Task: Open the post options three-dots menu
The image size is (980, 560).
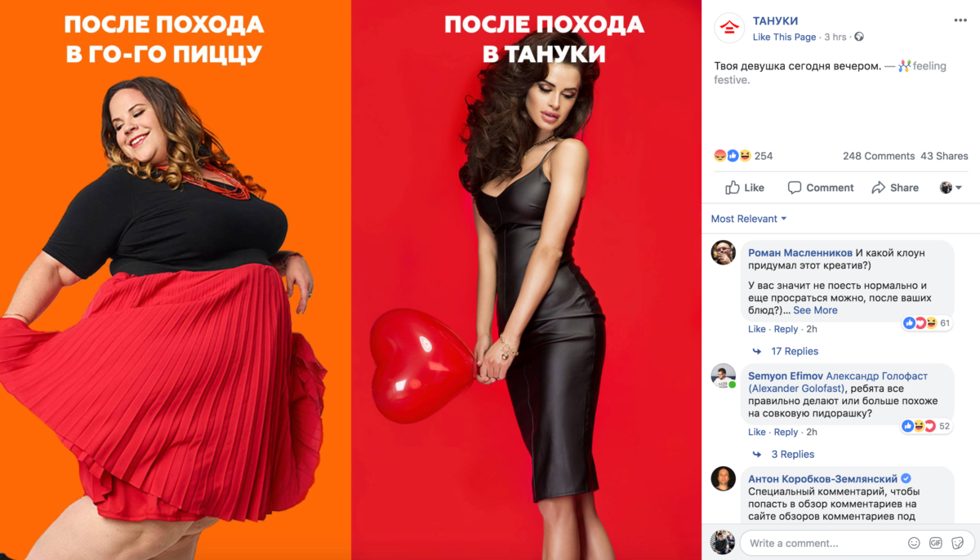Action: tap(960, 20)
